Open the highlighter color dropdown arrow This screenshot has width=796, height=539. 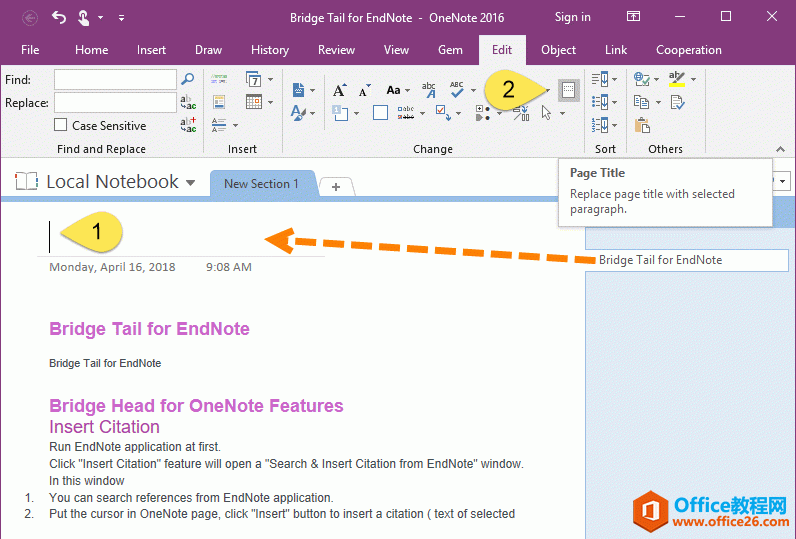(x=693, y=79)
